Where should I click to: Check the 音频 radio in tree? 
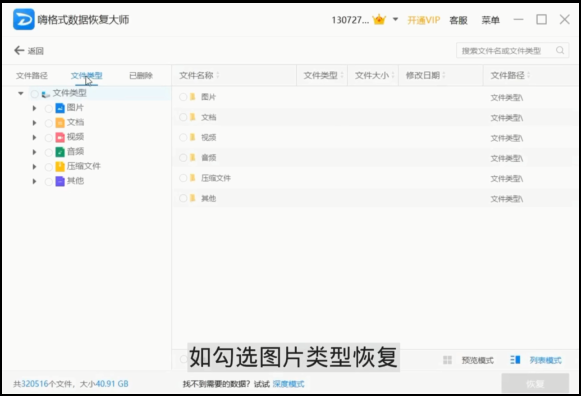tap(49, 152)
